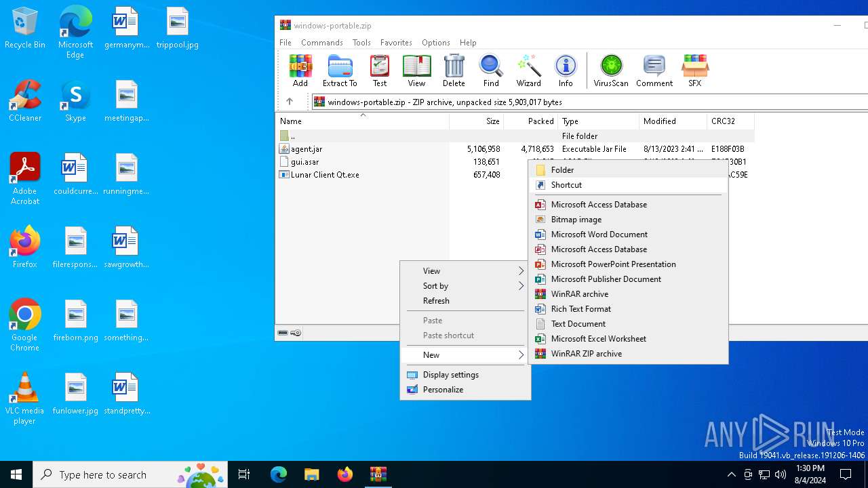
Task: Click the Comment toolbar icon
Action: (x=654, y=71)
